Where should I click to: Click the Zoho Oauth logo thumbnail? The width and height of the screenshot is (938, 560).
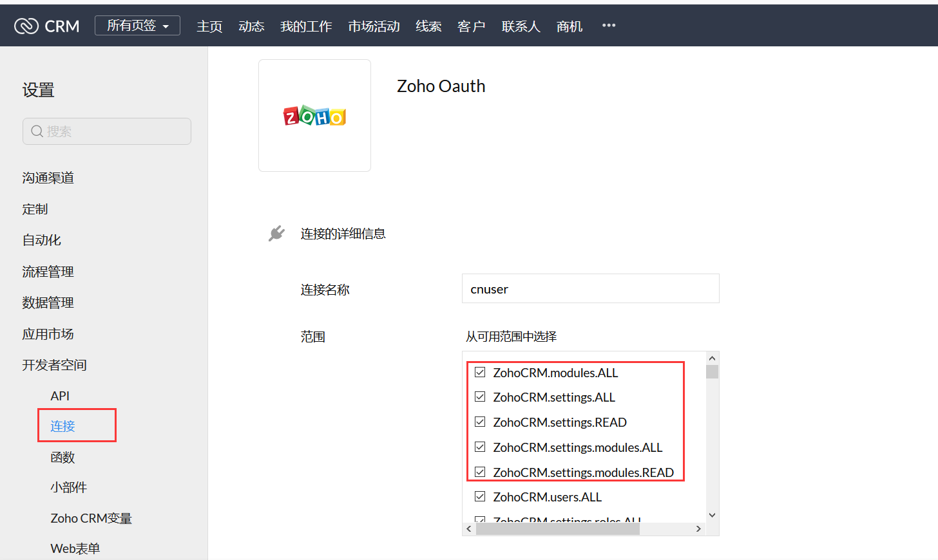click(x=314, y=116)
